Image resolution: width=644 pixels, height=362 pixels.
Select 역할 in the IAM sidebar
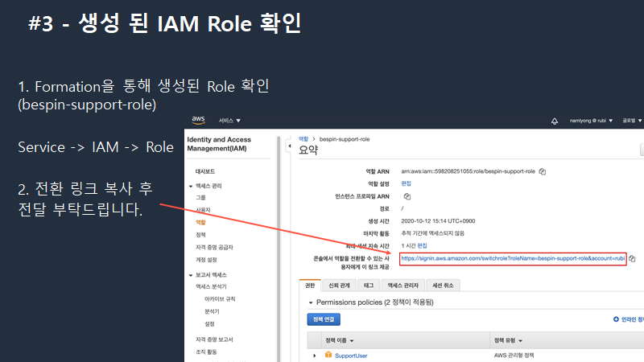pyautogui.click(x=200, y=222)
